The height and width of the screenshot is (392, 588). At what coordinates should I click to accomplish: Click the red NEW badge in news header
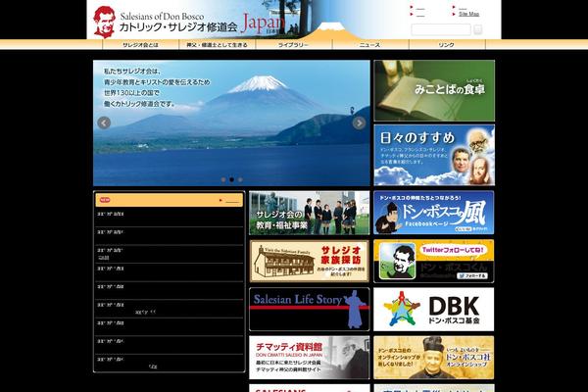tap(105, 200)
